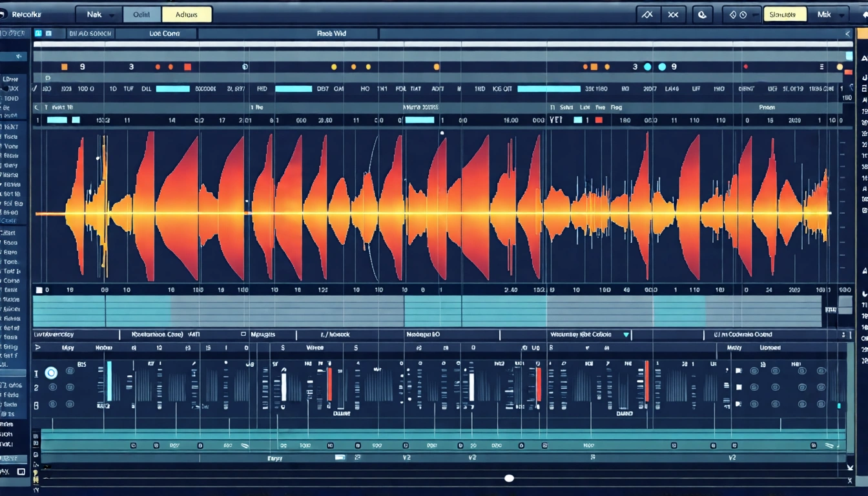
Task: Click the square icon beside the bottom-left AX label
Action: point(21,472)
